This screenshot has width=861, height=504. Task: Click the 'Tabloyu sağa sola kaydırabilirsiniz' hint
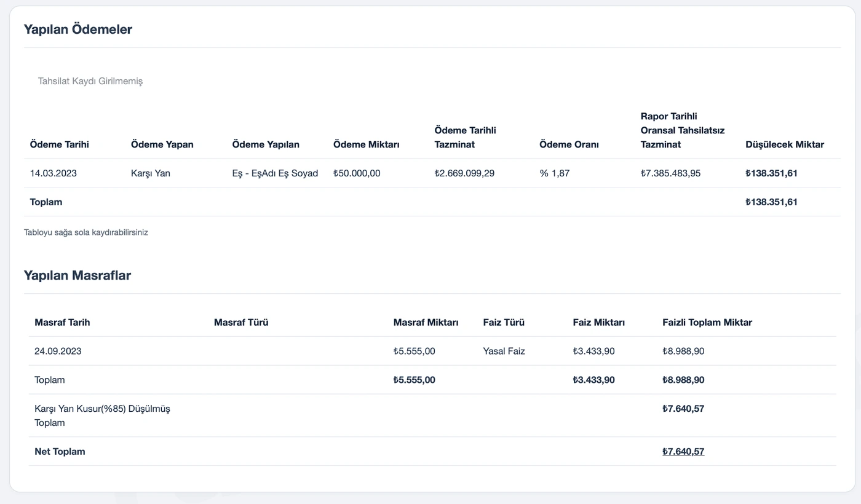point(86,232)
